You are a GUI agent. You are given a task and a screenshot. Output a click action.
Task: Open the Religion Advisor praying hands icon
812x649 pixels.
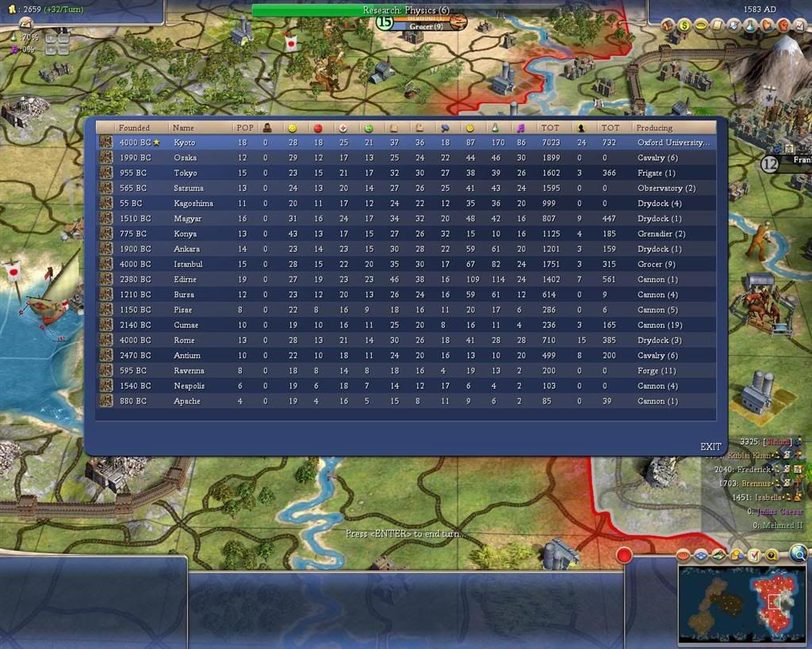767,25
